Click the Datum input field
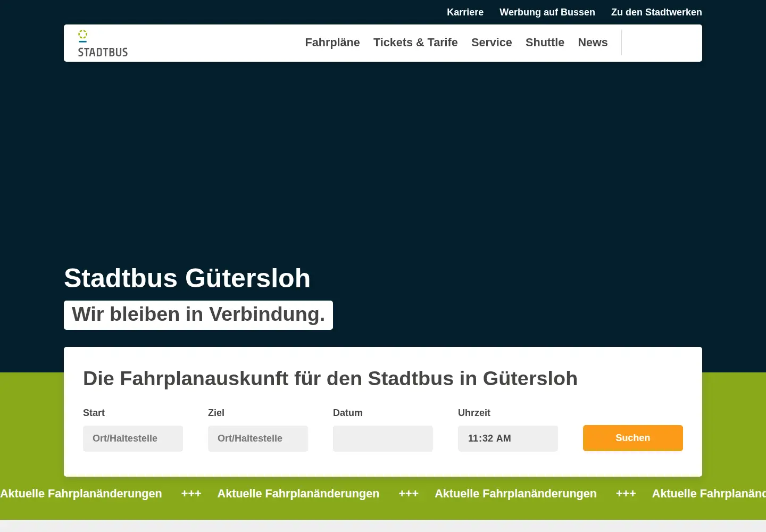 pos(383,438)
